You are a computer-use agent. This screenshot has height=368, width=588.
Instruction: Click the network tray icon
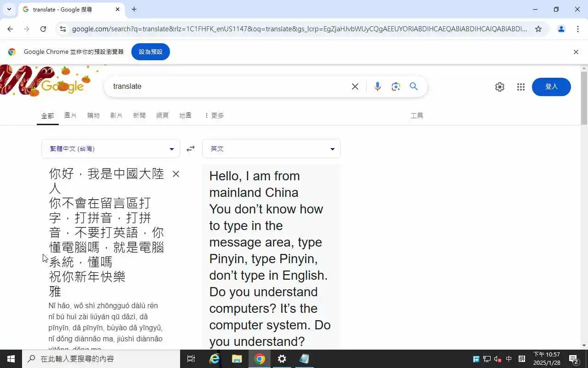point(487,359)
